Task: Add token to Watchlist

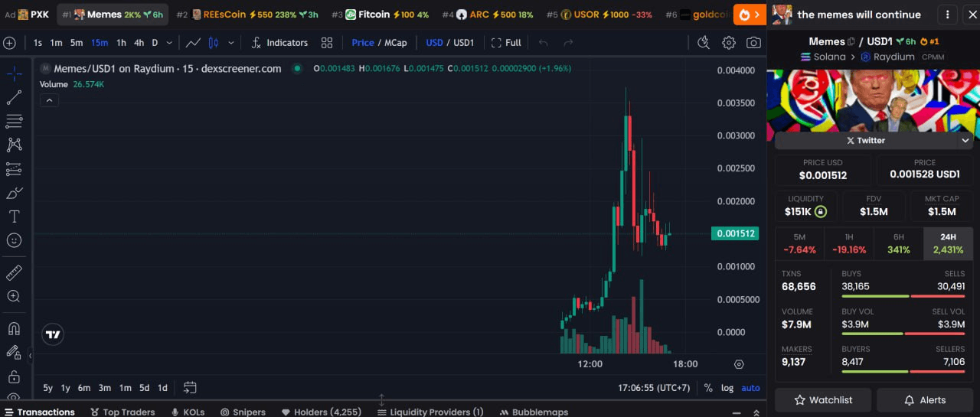Action: [823, 399]
